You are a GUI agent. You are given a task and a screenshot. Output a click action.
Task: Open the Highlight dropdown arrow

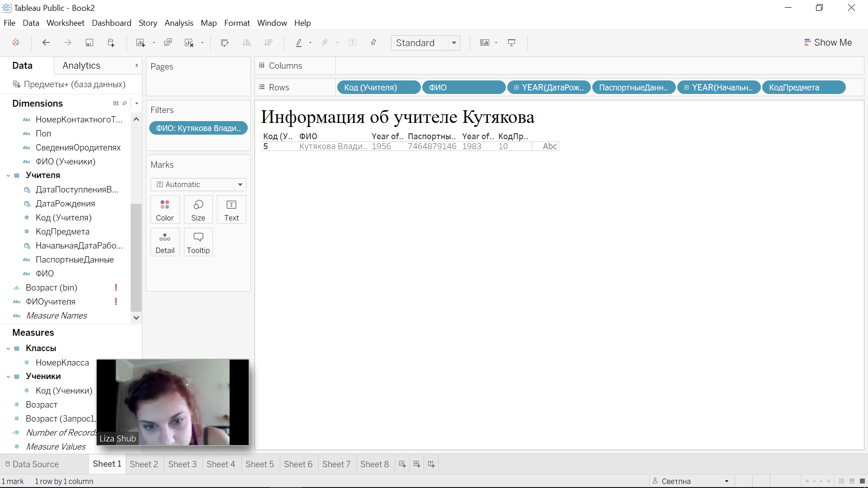[x=310, y=43]
